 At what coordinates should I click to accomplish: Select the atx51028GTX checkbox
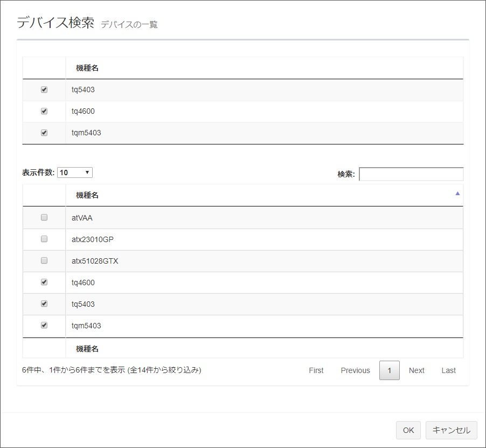[44, 260]
